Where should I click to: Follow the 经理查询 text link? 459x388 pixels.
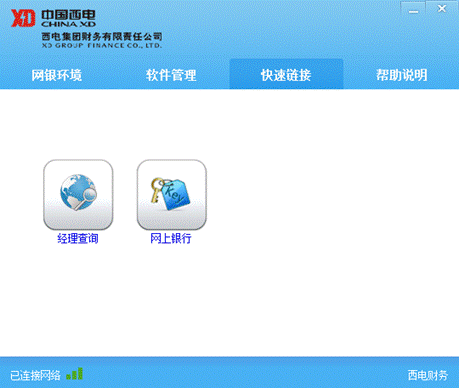[78, 239]
